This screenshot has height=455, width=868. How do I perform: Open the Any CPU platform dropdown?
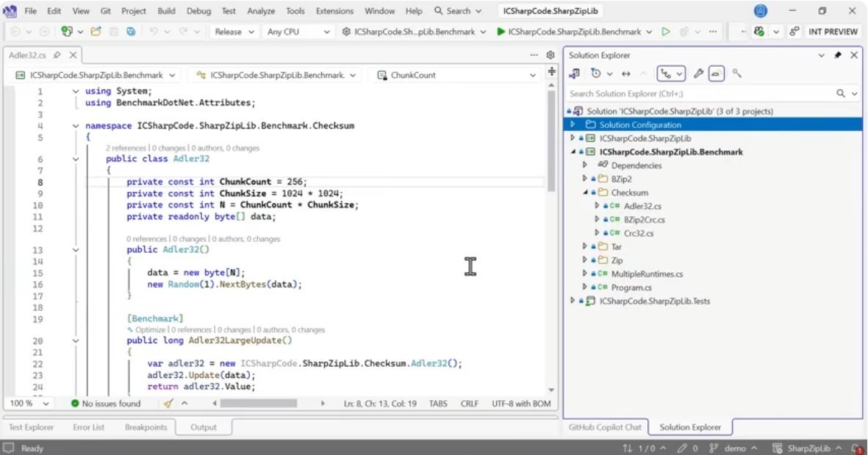pos(298,32)
